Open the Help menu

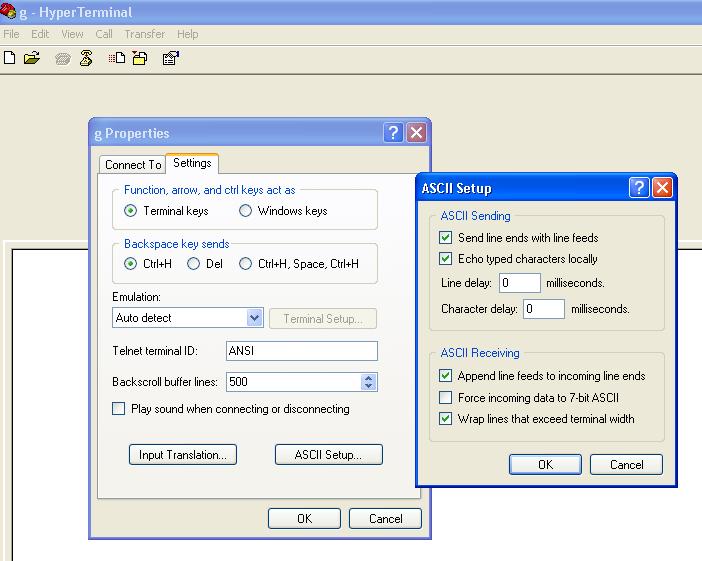(x=188, y=34)
